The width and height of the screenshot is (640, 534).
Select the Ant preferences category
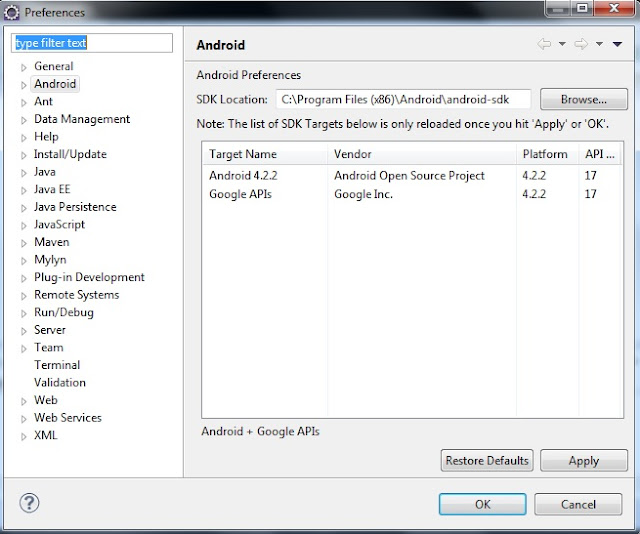(x=43, y=101)
